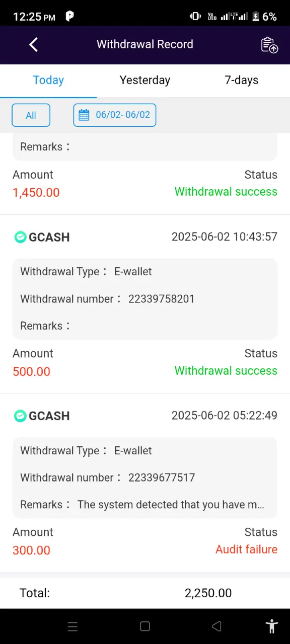Switch to the 7-days tab
Screen dimensions: 290x644
click(242, 80)
